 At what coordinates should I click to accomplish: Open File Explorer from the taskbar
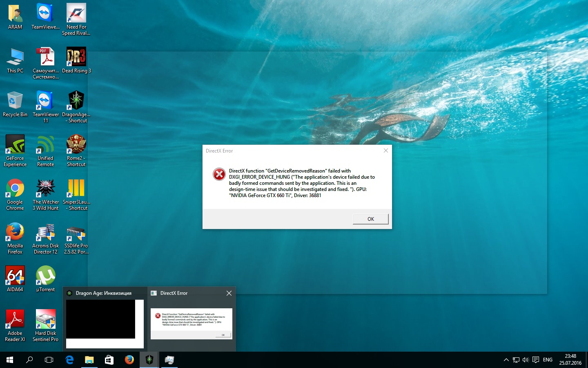pyautogui.click(x=89, y=360)
